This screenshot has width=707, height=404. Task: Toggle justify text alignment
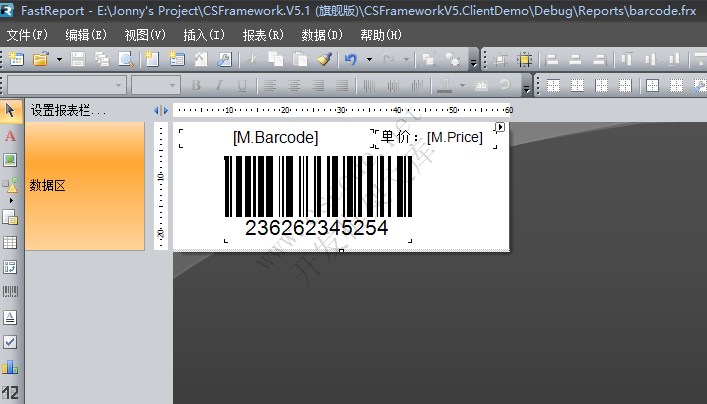pos(342,85)
